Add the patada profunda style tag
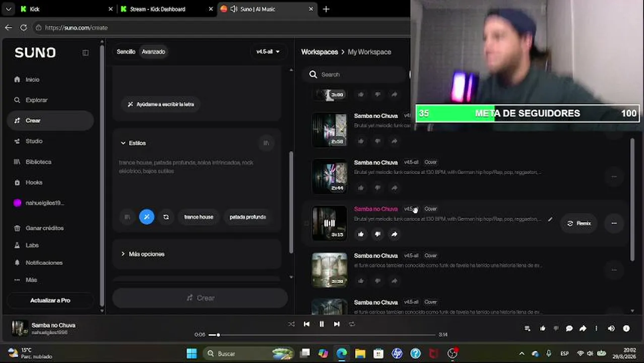This screenshot has width=644, height=363. (247, 217)
